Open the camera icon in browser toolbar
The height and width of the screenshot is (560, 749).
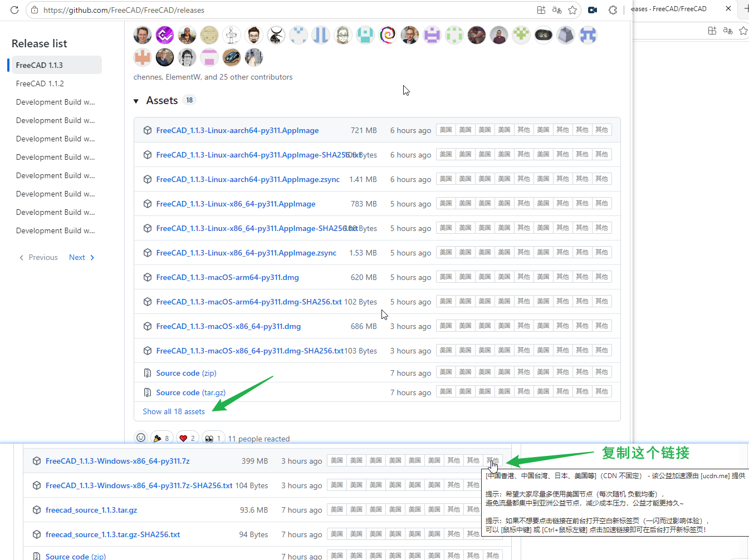(593, 10)
